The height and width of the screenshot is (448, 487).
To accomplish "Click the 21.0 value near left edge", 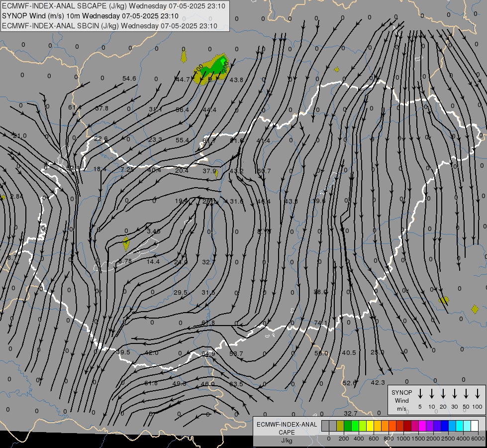I will pyautogui.click(x=20, y=135).
